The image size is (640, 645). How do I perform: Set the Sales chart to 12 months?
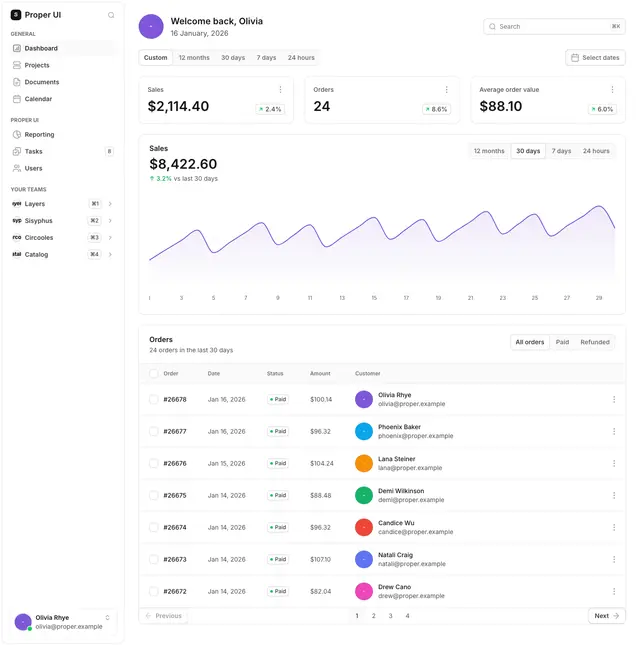pyautogui.click(x=489, y=151)
